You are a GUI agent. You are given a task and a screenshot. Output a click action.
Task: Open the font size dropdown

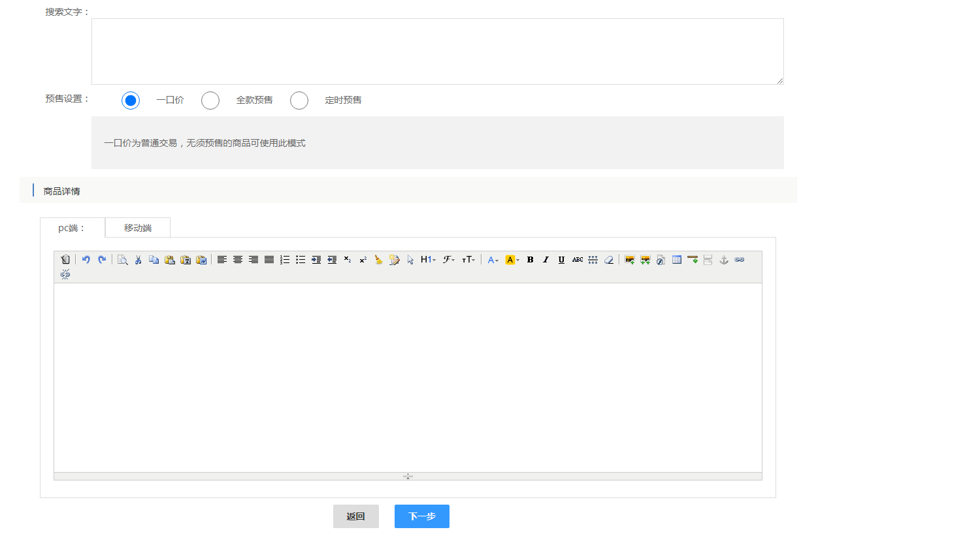click(x=468, y=260)
